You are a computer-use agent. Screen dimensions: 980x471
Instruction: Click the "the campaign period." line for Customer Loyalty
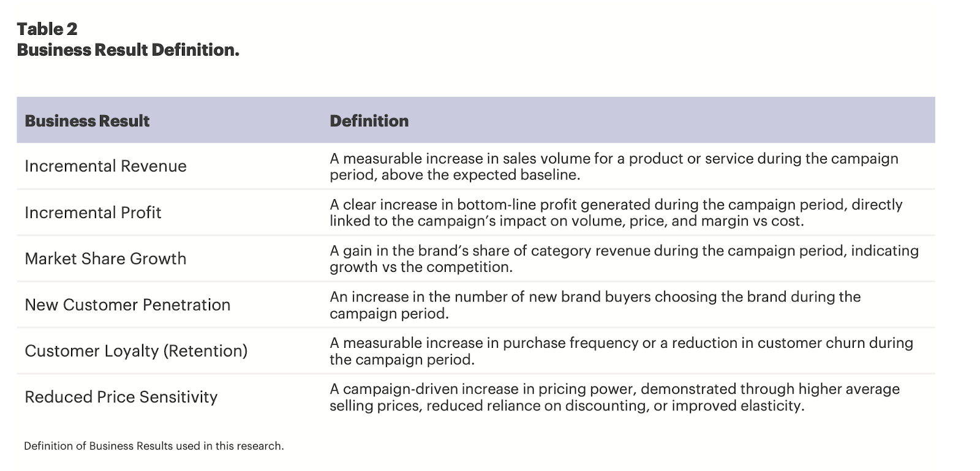402,360
